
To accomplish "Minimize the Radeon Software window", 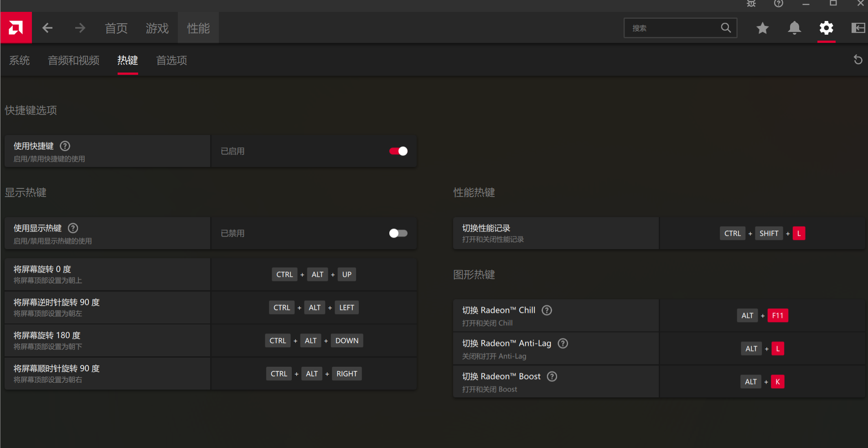I will pos(806,4).
